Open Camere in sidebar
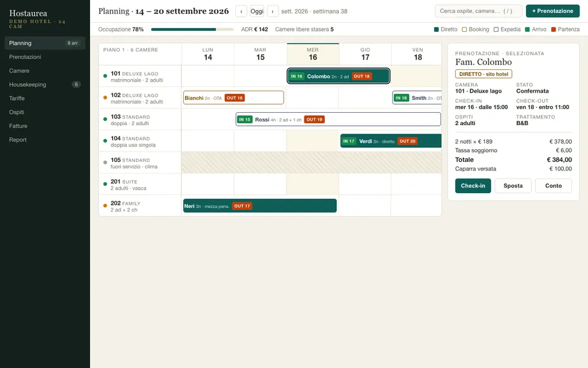Screen dimensions: 588x368 click(45, 71)
